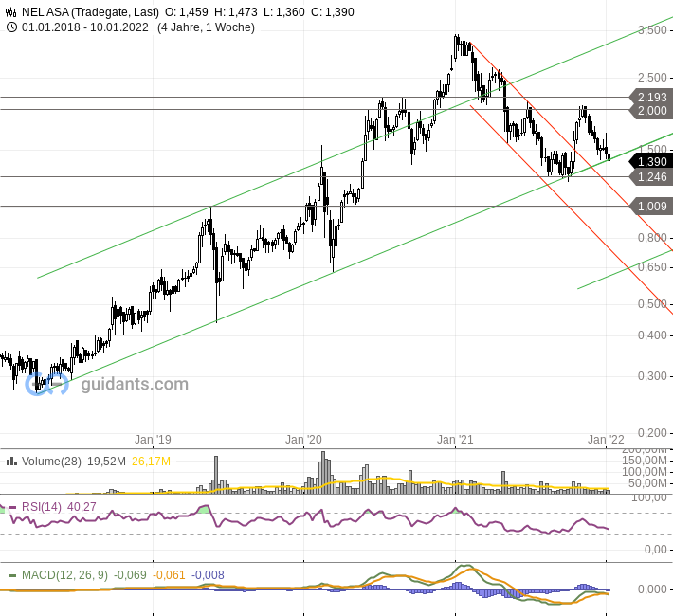Image resolution: width=673 pixels, height=616 pixels.
Task: Click the Volume bar chart icon
Action: point(11,462)
